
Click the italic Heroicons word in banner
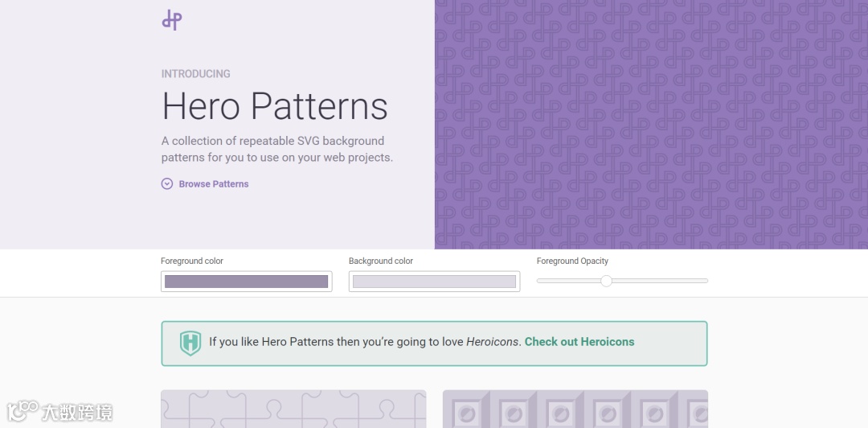click(x=492, y=342)
